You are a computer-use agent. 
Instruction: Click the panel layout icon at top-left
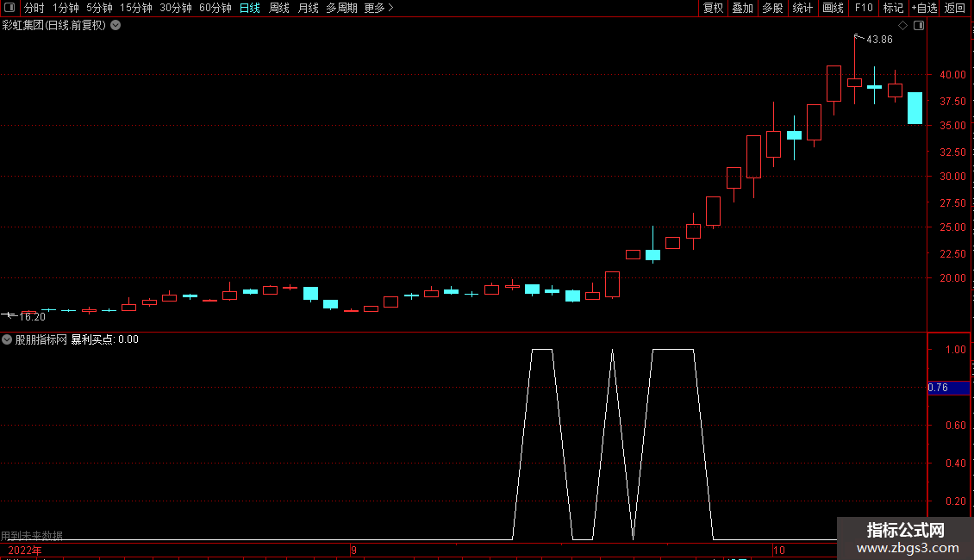(x=9, y=8)
